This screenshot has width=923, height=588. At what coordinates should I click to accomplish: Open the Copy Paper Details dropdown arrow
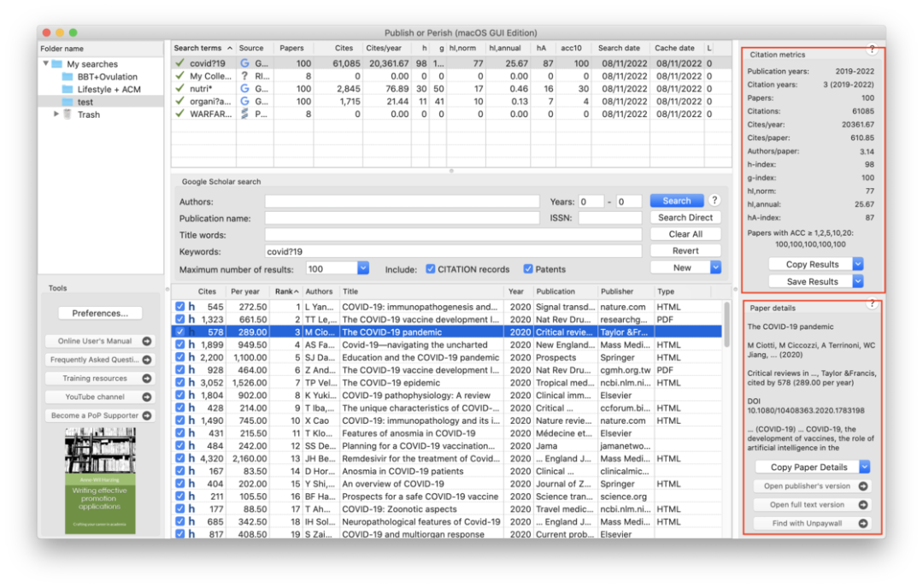864,467
